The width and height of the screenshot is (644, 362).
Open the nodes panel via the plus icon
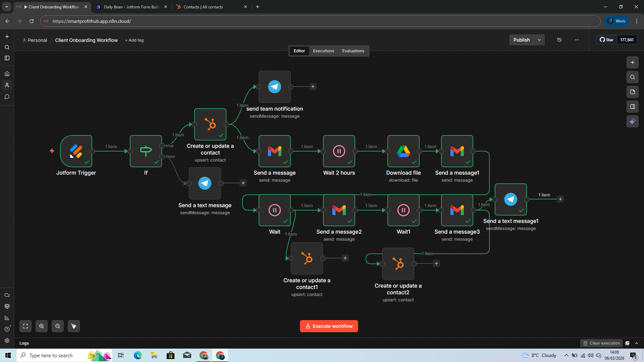pos(633,62)
